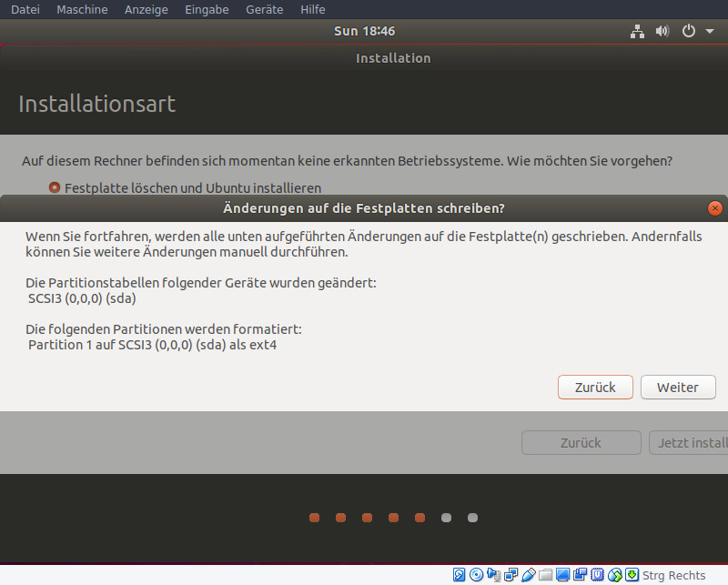Click the shared folders status icon
This screenshot has width=728, height=585.
(545, 575)
